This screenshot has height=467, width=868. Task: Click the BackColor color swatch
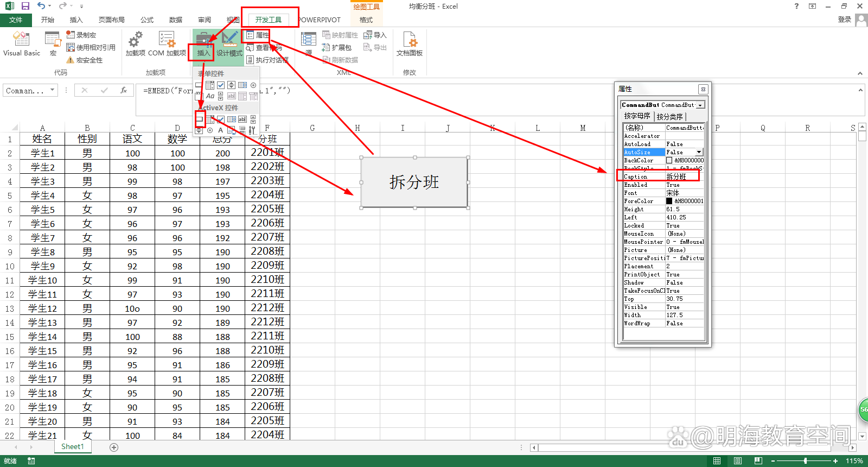click(x=669, y=160)
